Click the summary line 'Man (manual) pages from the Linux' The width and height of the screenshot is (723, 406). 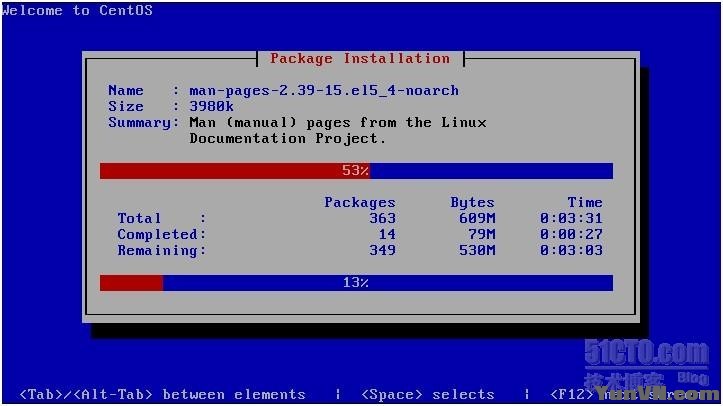[338, 123]
